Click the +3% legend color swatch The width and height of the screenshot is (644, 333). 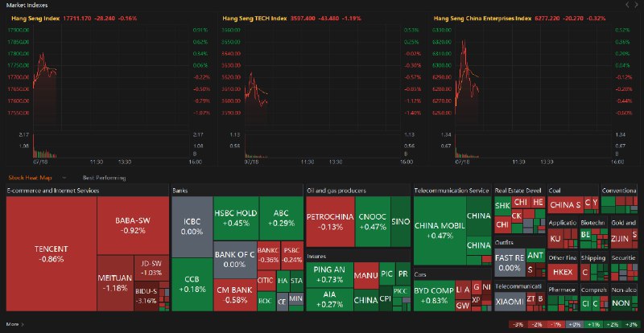[x=631, y=324]
